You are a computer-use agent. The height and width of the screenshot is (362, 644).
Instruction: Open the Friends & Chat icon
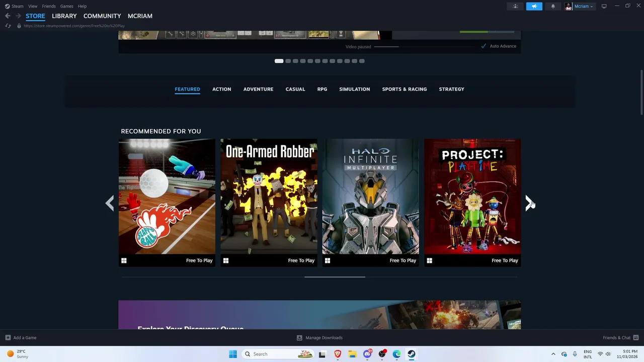point(636,338)
